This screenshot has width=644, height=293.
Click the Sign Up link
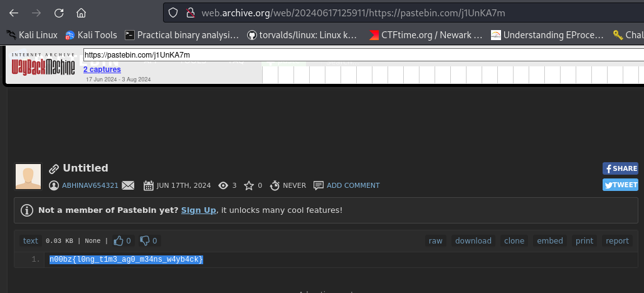[198, 210]
